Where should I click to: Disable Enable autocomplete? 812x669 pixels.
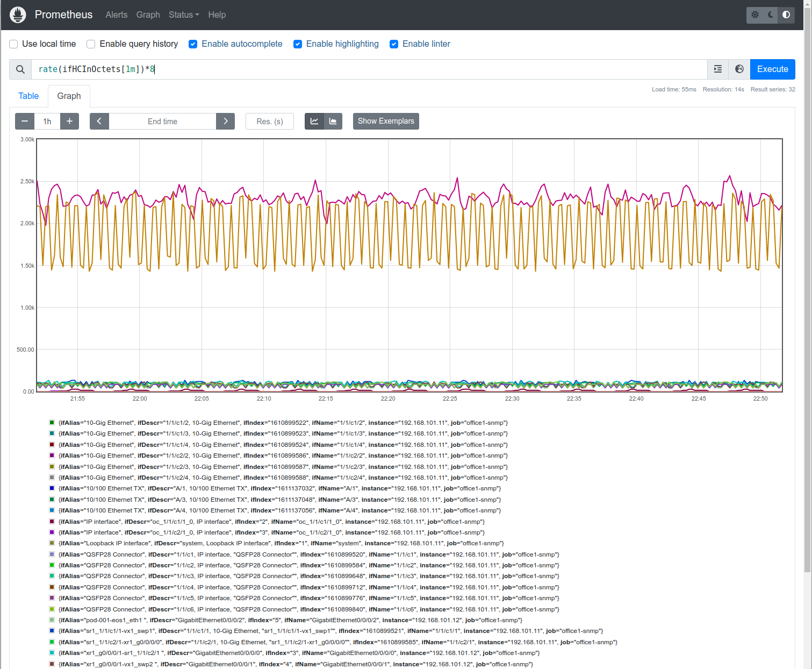(x=193, y=44)
